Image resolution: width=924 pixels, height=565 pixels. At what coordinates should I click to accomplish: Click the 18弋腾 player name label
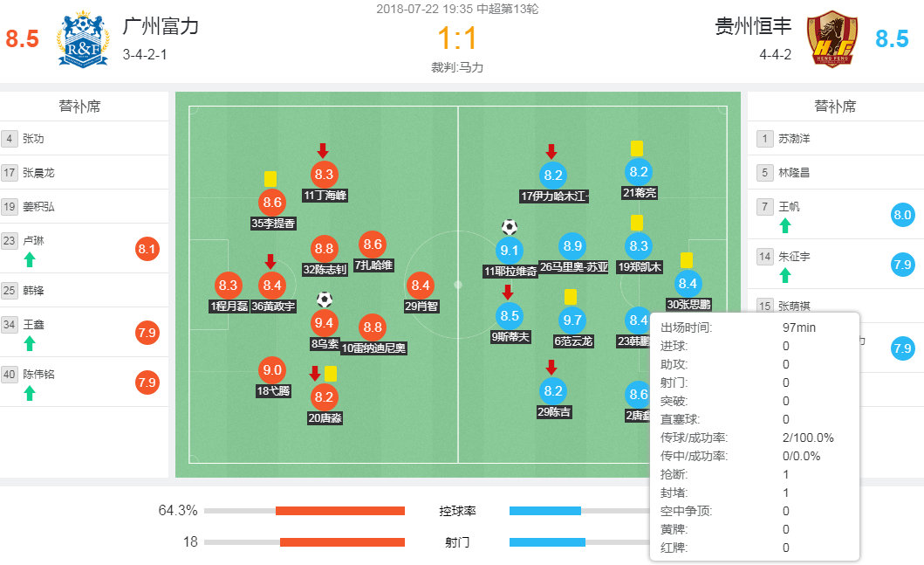point(273,391)
